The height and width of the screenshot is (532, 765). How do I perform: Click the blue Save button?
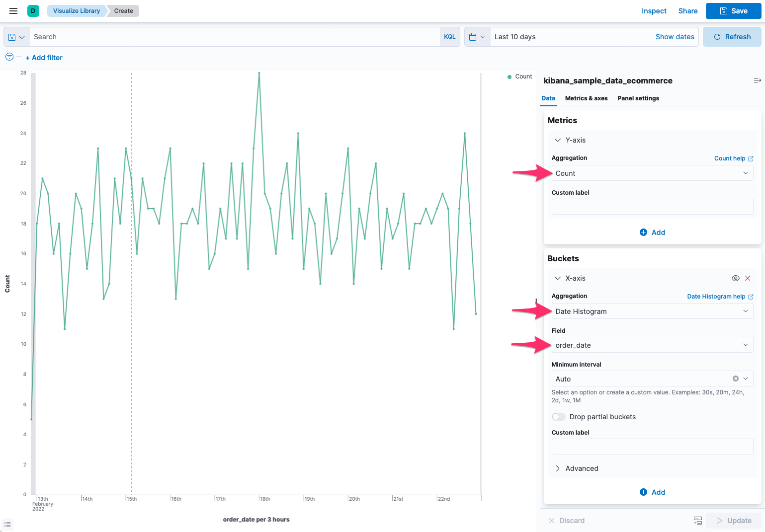click(733, 10)
